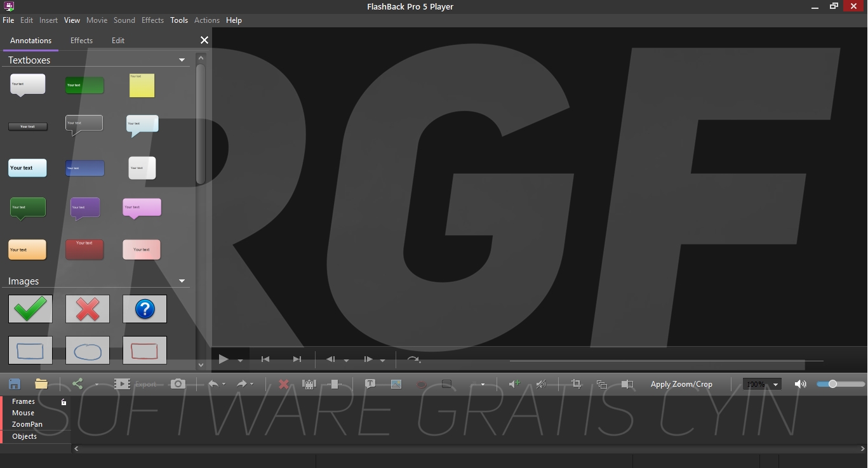Open a file with the folder icon
The image size is (868, 468).
(x=41, y=384)
